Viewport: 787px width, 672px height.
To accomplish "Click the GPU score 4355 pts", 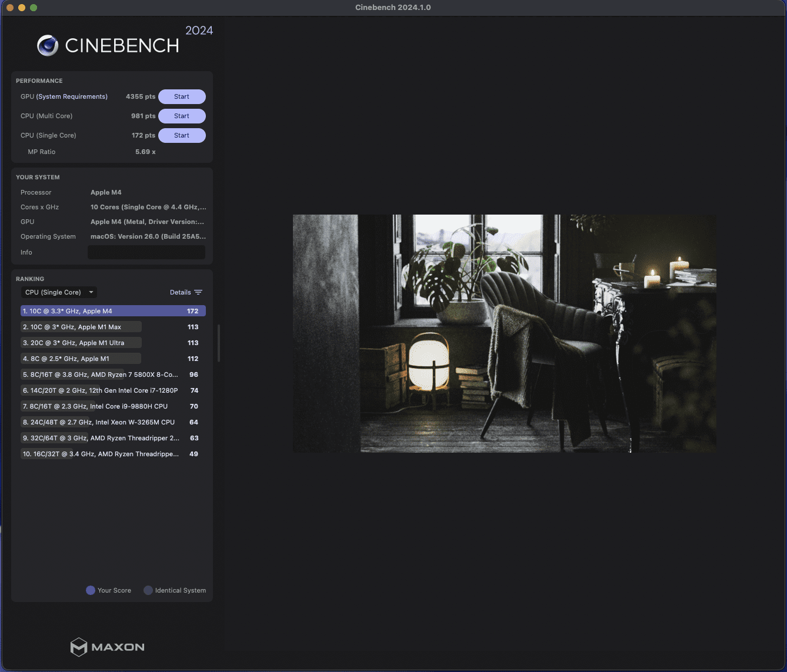I will point(141,96).
